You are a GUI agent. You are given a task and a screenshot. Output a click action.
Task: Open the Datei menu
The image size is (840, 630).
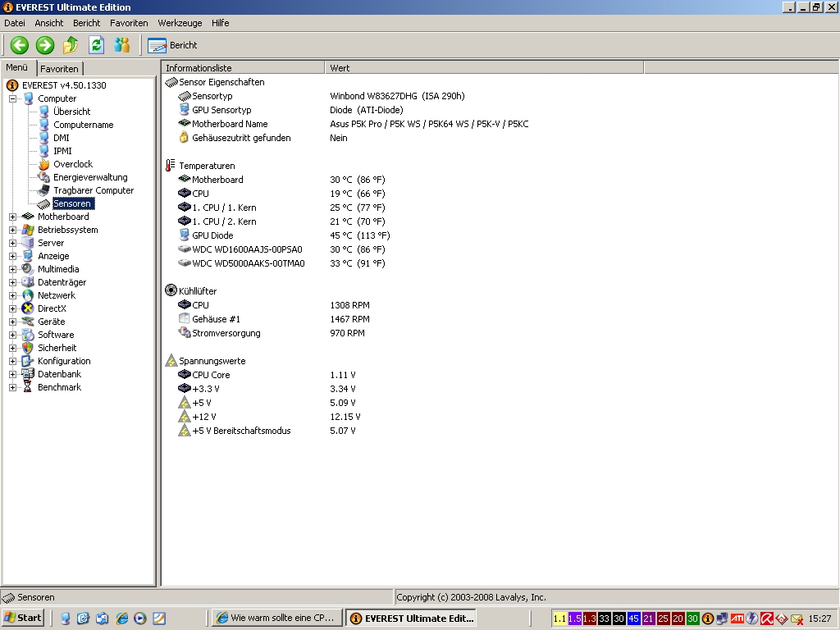pos(15,23)
